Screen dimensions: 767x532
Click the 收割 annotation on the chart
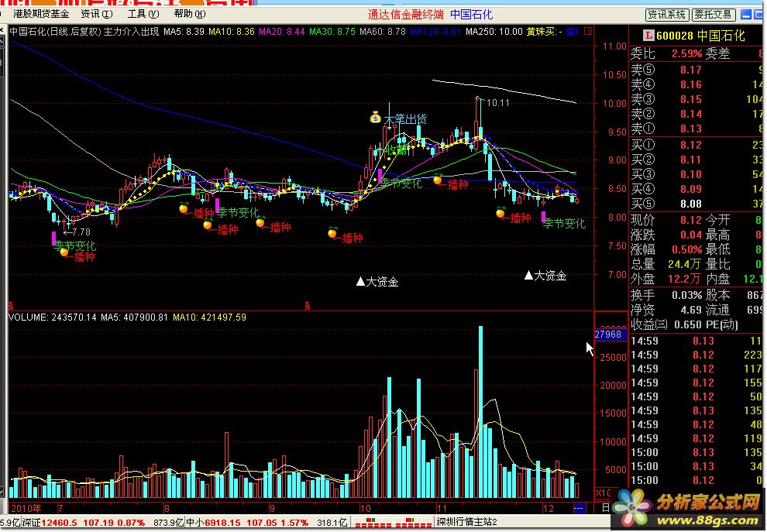pyautogui.click(x=397, y=149)
